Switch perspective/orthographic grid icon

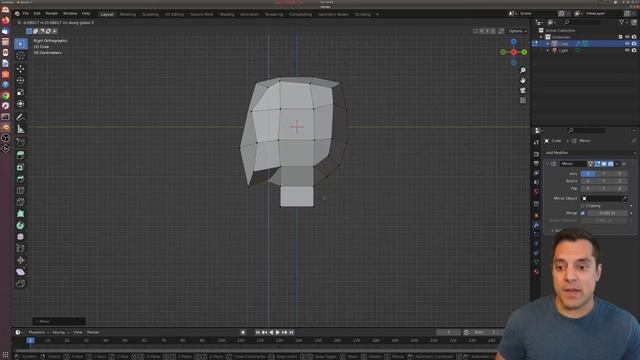point(523,100)
